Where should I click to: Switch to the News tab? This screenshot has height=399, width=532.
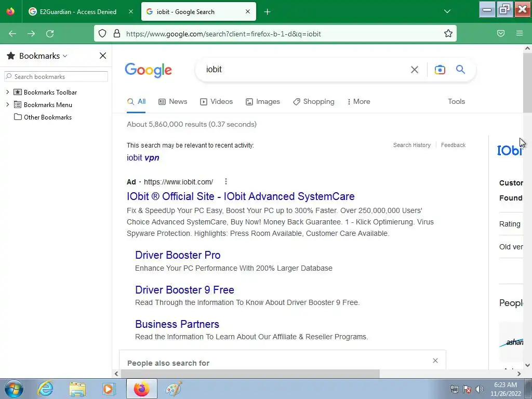click(x=172, y=101)
